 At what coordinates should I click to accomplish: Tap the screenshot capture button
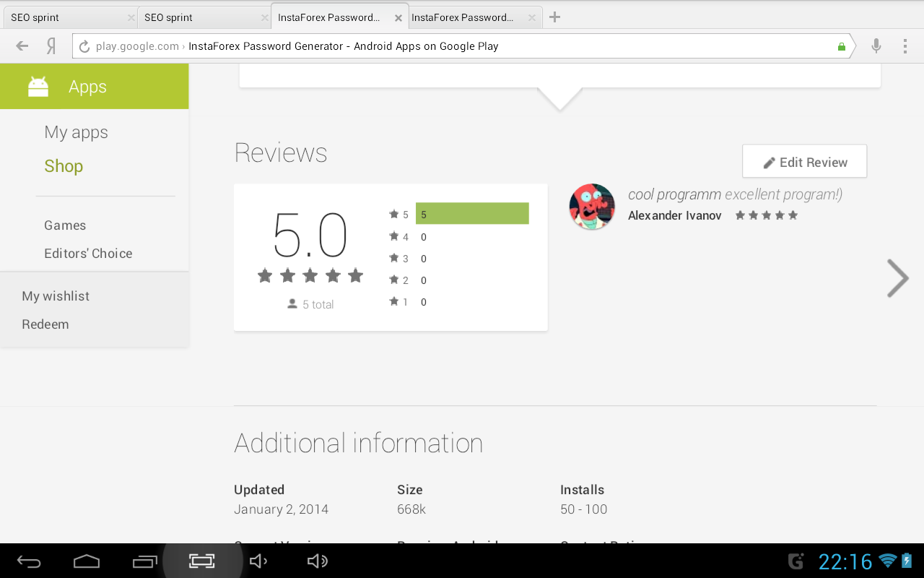click(x=202, y=561)
